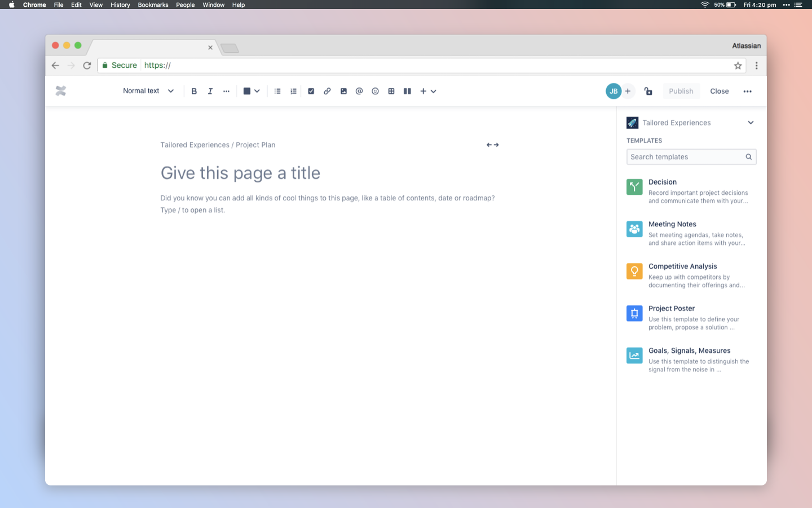
Task: Open the Chrome File menu
Action: point(59,5)
